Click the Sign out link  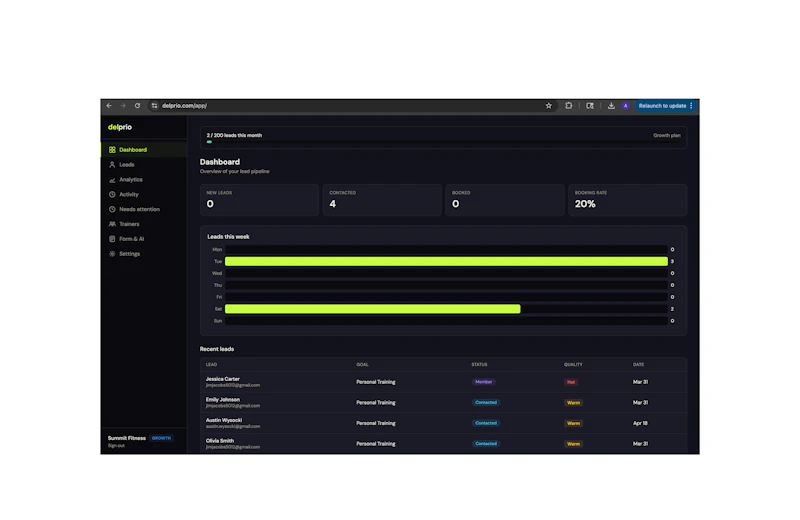[116, 445]
